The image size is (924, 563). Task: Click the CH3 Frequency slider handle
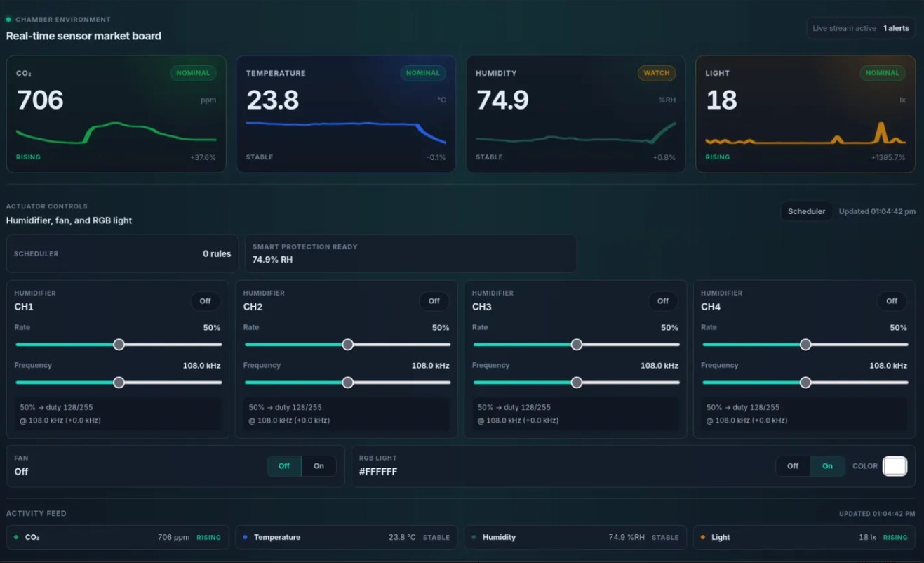pos(577,383)
